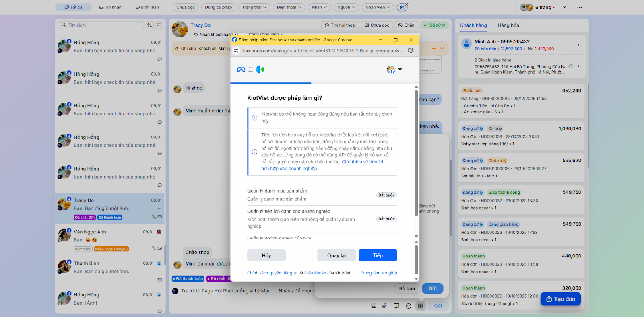Image resolution: width=644 pixels, height=317 pixels.
Task: Open the three-dot more options menu
Action: (580, 7)
